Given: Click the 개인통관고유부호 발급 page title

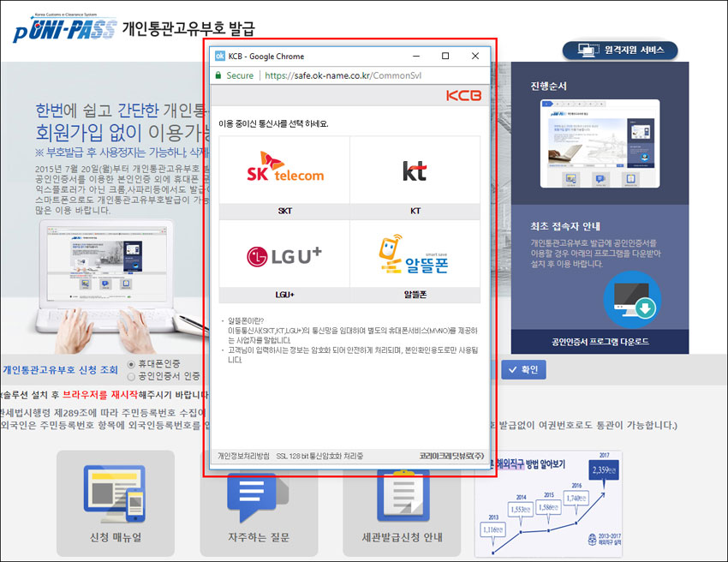Looking at the screenshot, I should point(188,28).
